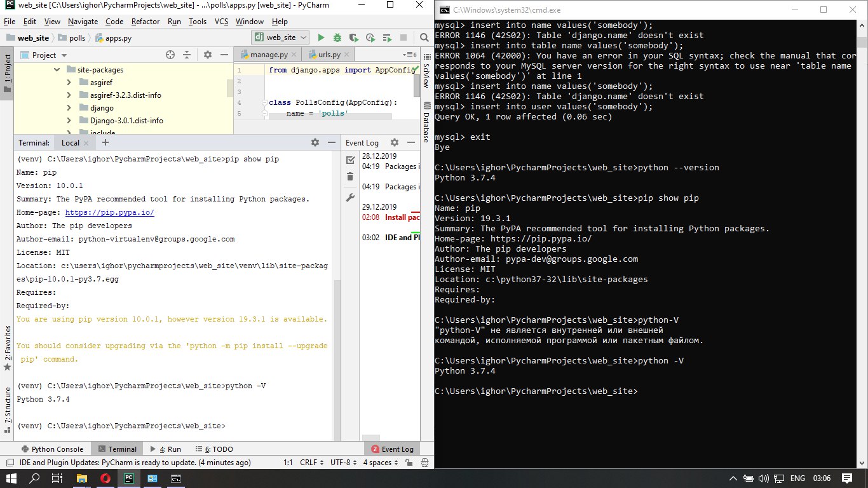This screenshot has width=868, height=488.
Task: Open the https://pip.pypa.io/ link in terminal
Action: click(109, 213)
